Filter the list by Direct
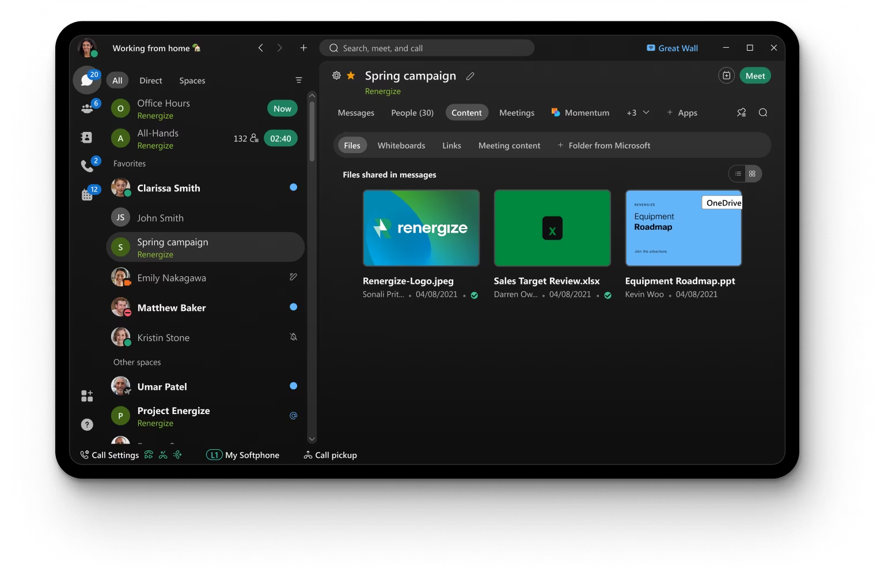This screenshot has height=588, width=892. click(151, 80)
